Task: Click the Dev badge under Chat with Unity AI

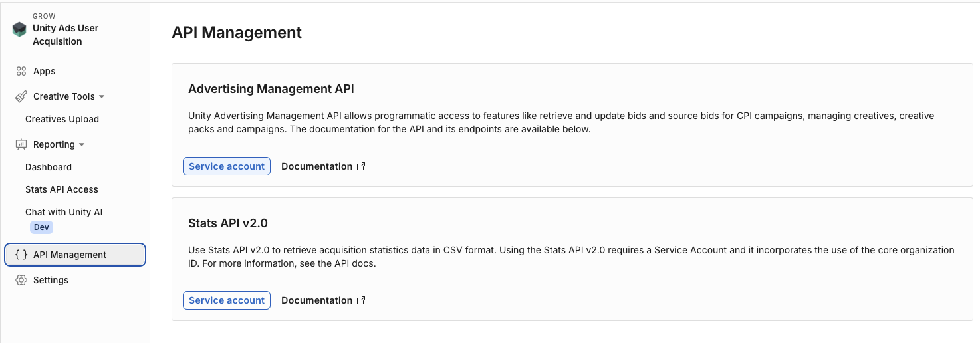Action: (41, 227)
